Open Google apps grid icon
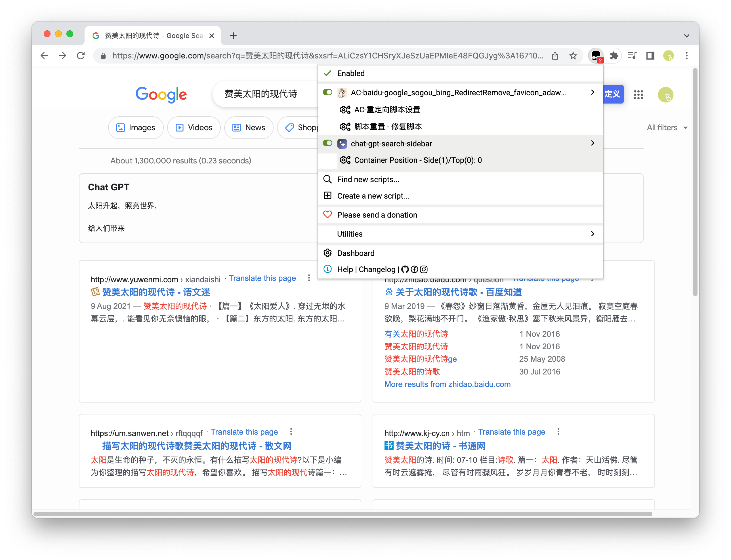This screenshot has width=731, height=560. (638, 95)
